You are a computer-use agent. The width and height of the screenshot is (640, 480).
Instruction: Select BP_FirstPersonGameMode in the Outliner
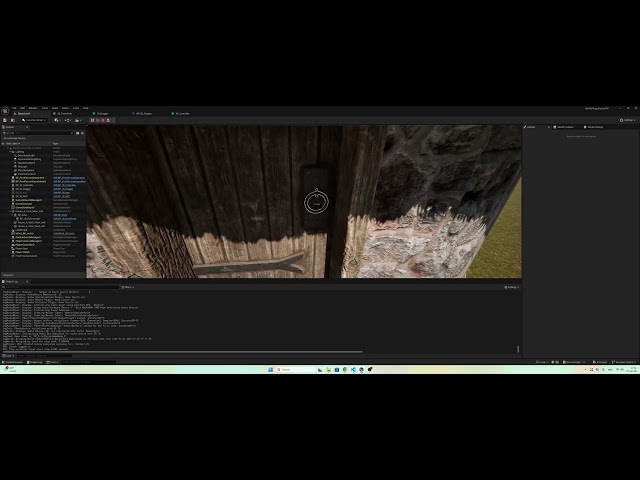tap(31, 182)
